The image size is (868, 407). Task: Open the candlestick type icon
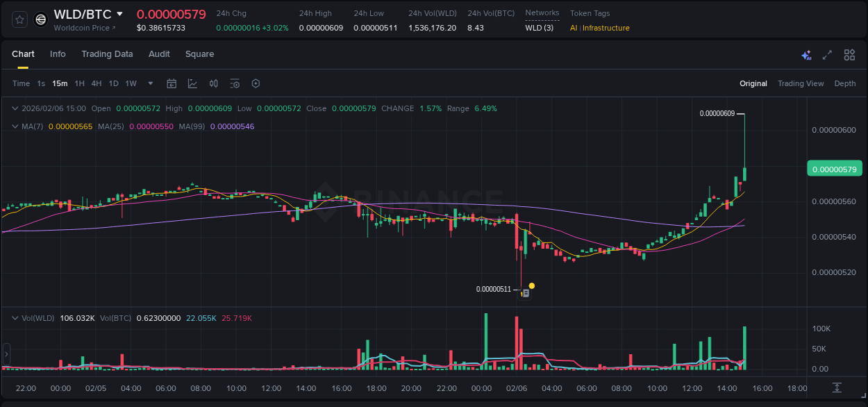click(x=213, y=83)
